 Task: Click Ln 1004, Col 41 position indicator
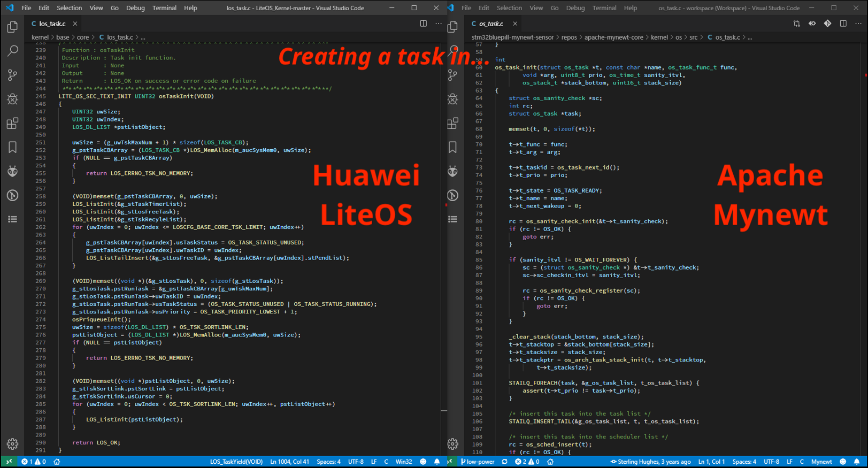pyautogui.click(x=289, y=462)
